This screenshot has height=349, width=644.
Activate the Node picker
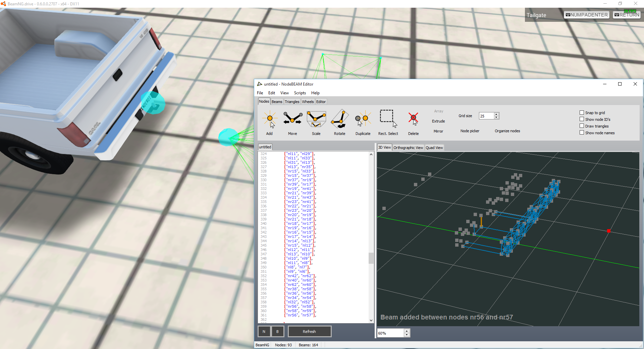(x=470, y=131)
